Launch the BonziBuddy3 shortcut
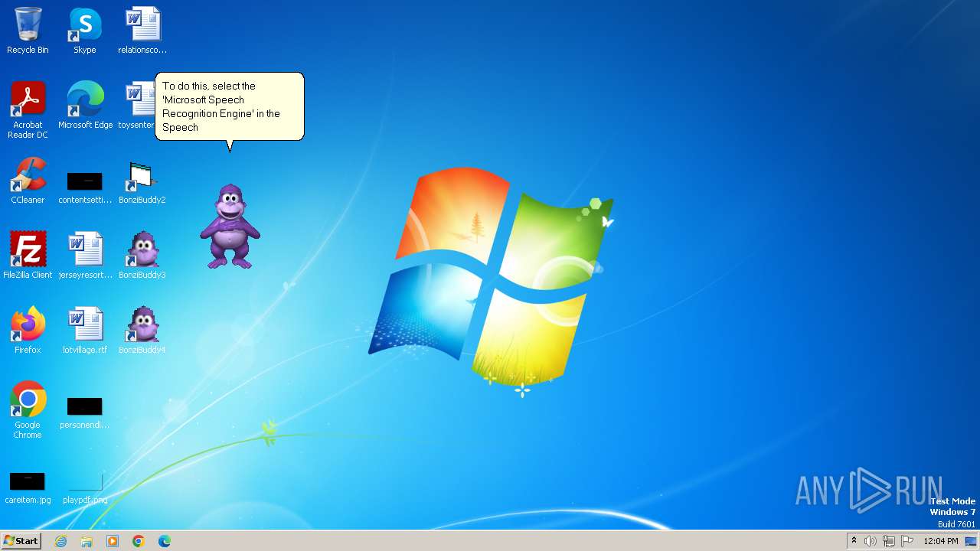The image size is (980, 551). tap(142, 256)
